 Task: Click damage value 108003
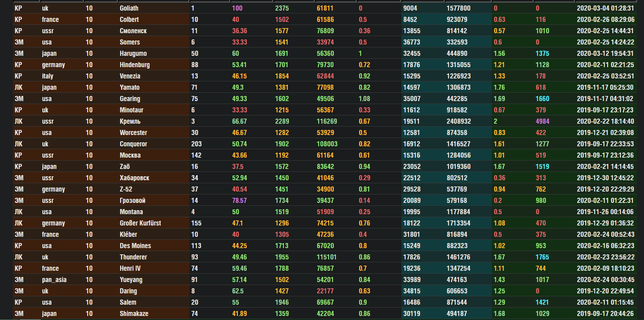[327, 144]
